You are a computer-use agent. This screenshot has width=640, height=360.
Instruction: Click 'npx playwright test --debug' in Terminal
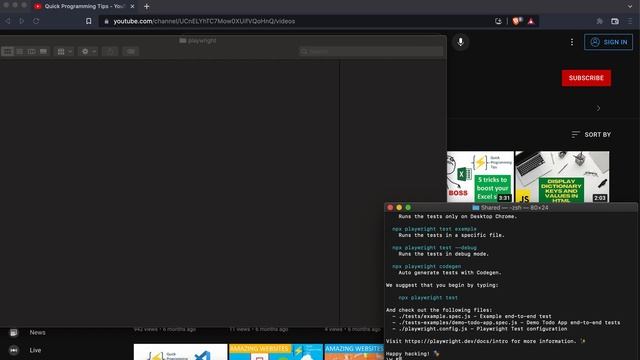(434, 248)
